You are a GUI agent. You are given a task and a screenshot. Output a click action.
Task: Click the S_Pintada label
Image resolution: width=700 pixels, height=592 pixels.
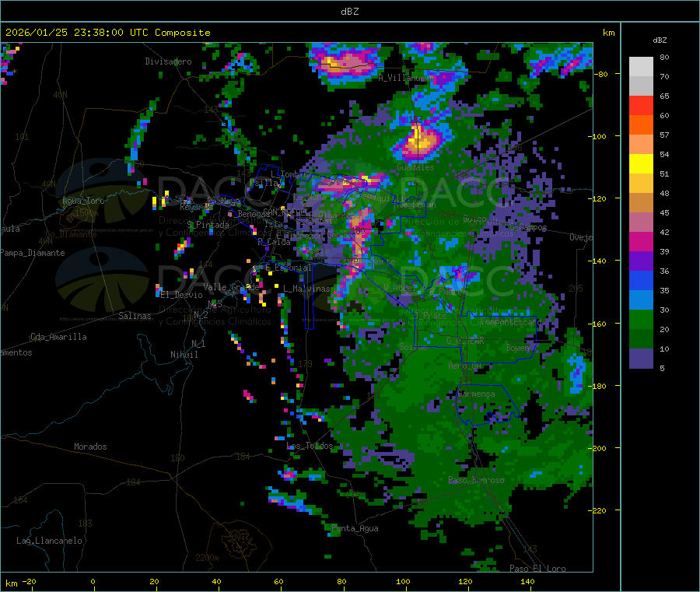(208, 225)
